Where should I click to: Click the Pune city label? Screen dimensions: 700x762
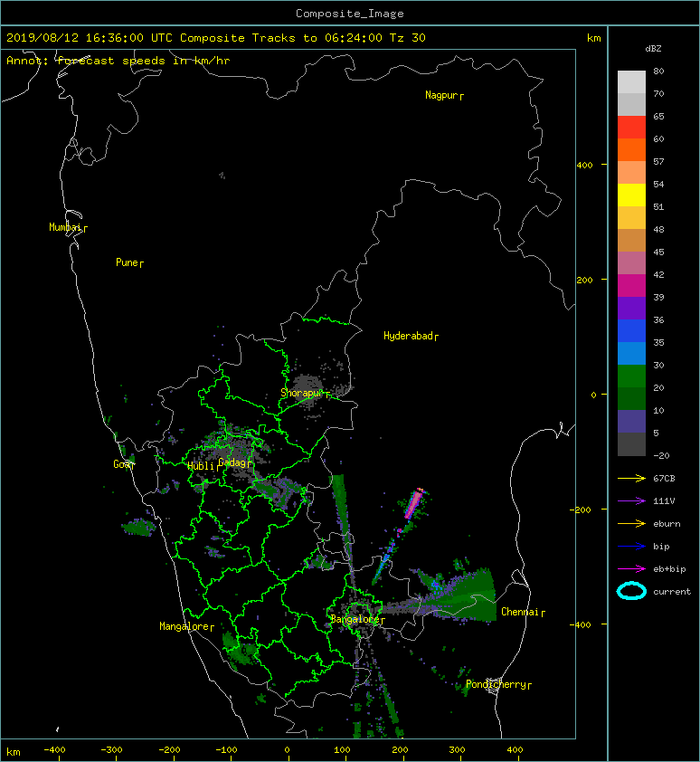pos(128,262)
